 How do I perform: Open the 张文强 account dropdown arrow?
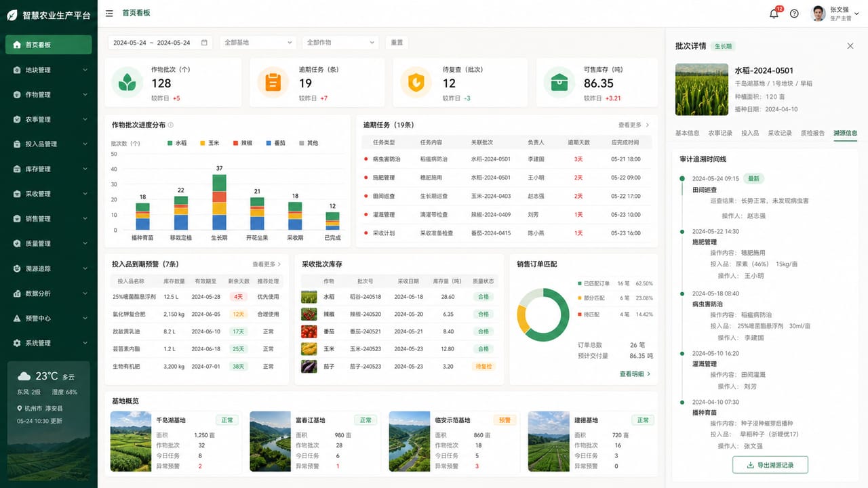click(858, 14)
